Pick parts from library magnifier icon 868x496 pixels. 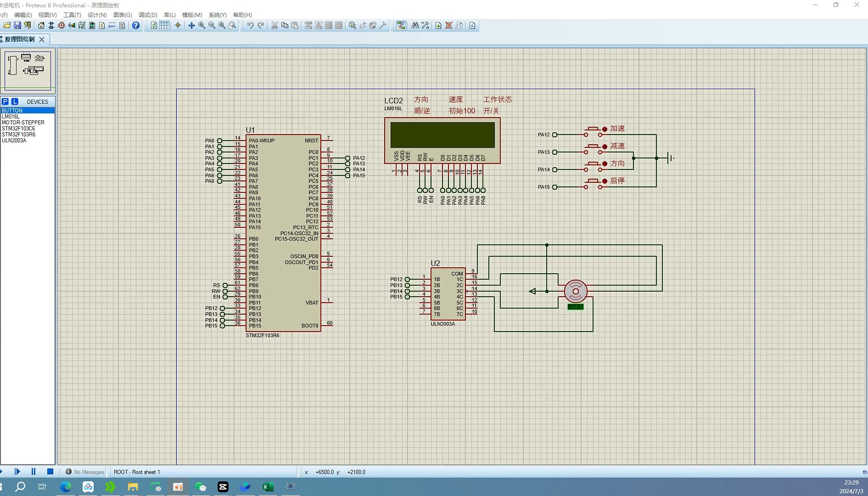click(x=353, y=25)
